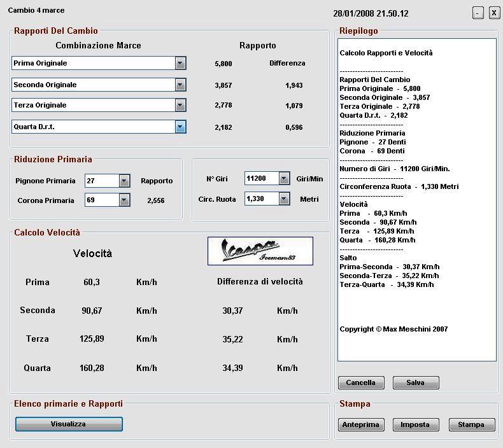This screenshot has height=448, width=503.
Task: Open Pignone Primaria dropdown arrow showing 27
Action: pos(124,181)
